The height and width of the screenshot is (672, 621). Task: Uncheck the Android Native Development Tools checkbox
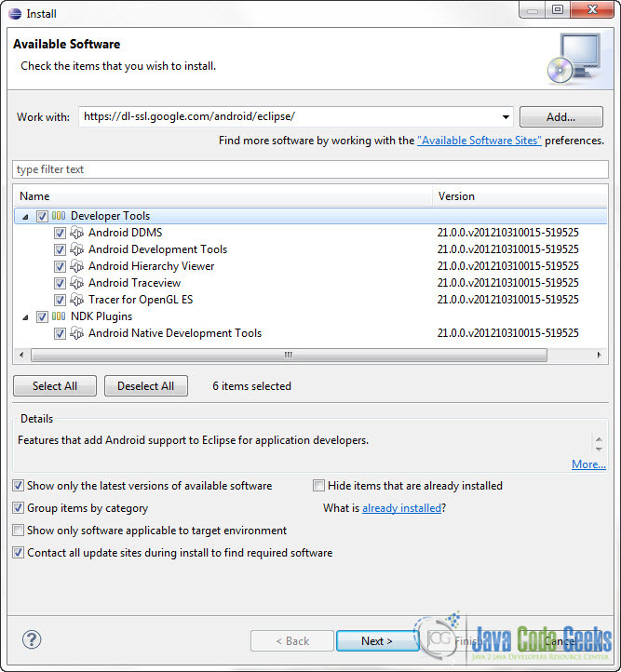pyautogui.click(x=60, y=334)
